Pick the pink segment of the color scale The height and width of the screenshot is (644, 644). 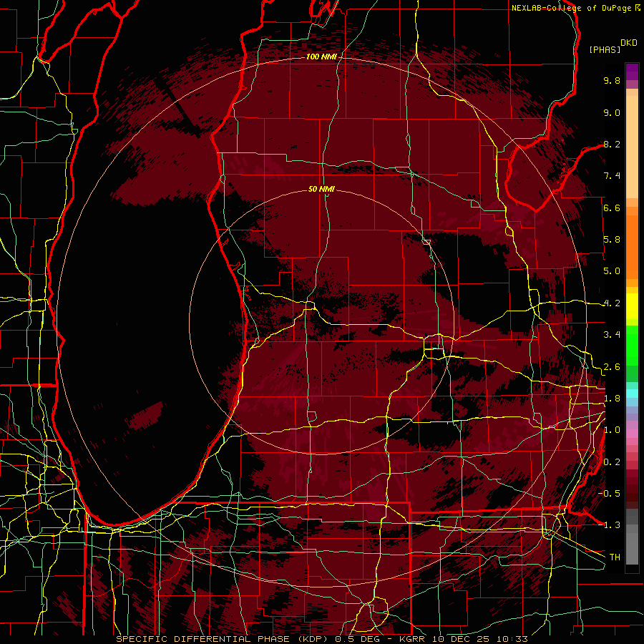(632, 434)
